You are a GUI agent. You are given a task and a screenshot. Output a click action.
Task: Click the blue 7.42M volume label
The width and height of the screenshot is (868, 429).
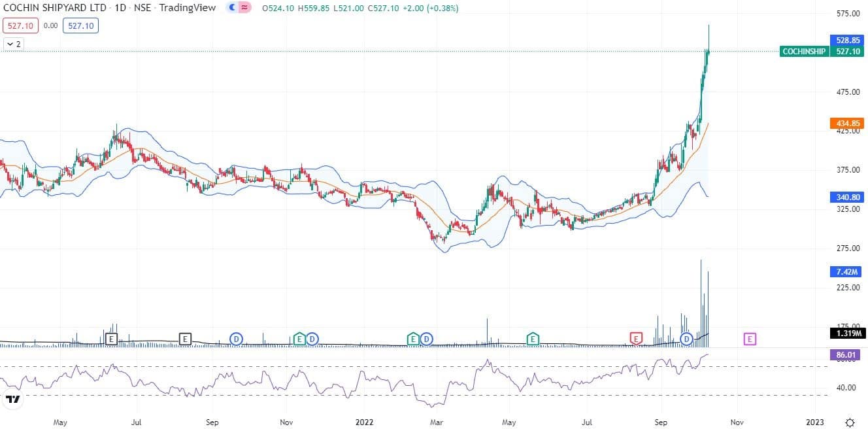pyautogui.click(x=846, y=271)
